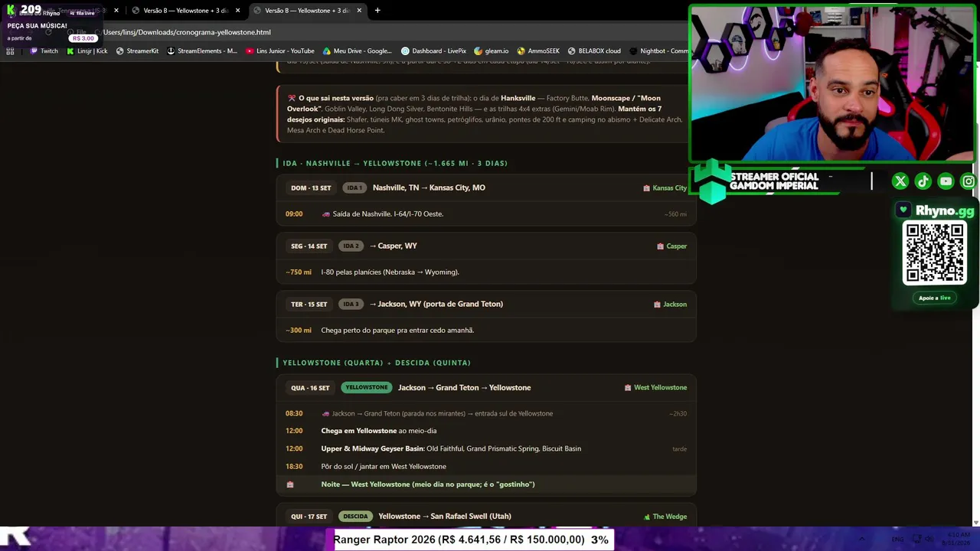Click the hotel icon beside Casper
This screenshot has height=551, width=980.
pyautogui.click(x=660, y=246)
